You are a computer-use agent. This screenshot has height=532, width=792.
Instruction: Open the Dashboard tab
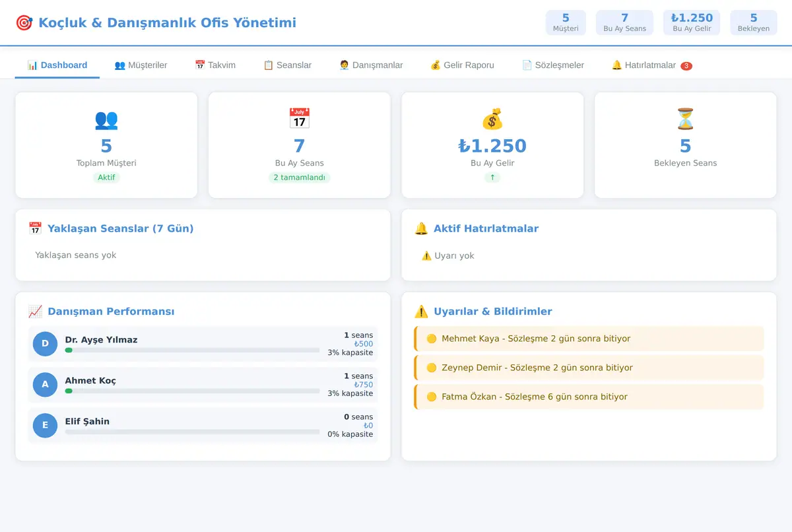click(57, 65)
